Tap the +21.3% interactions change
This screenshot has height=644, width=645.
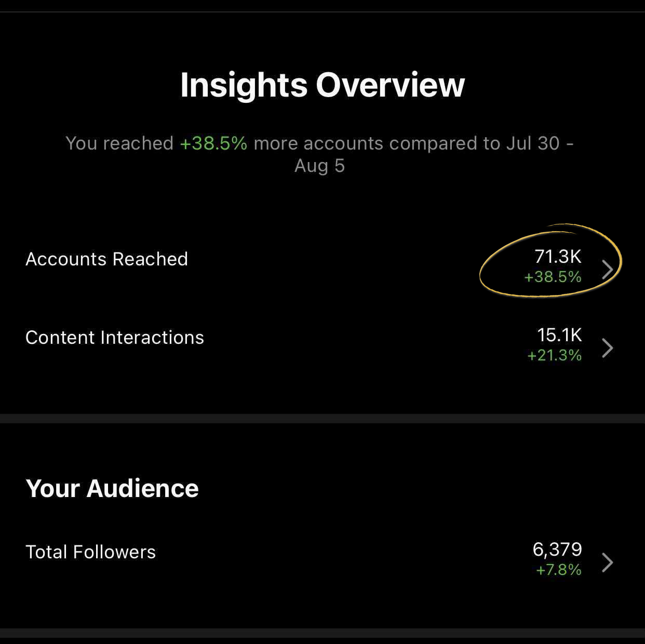(x=554, y=355)
